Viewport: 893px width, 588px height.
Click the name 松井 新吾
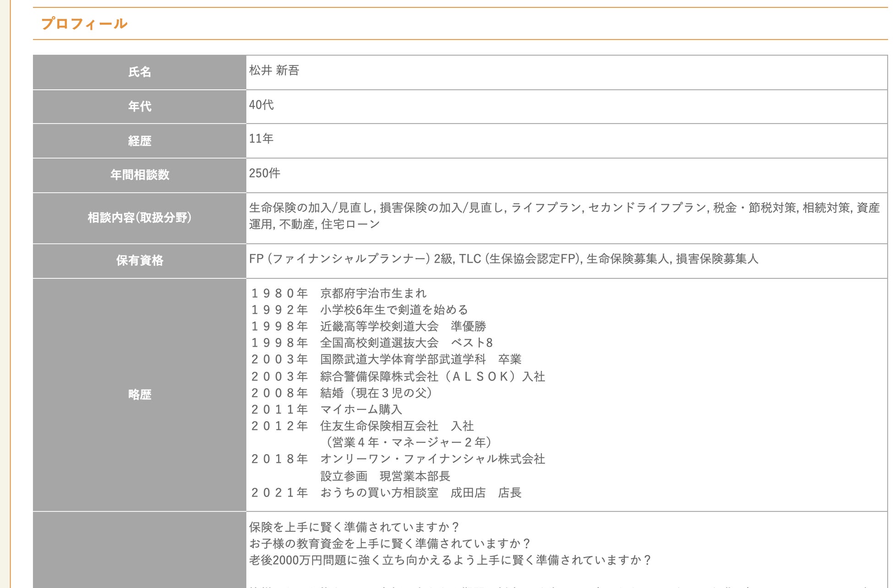274,70
